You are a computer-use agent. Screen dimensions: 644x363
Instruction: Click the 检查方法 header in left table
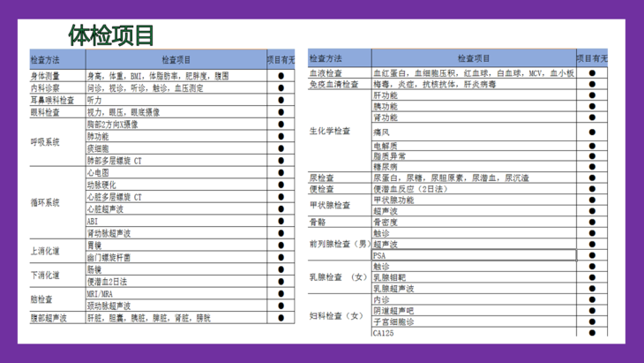click(x=45, y=60)
